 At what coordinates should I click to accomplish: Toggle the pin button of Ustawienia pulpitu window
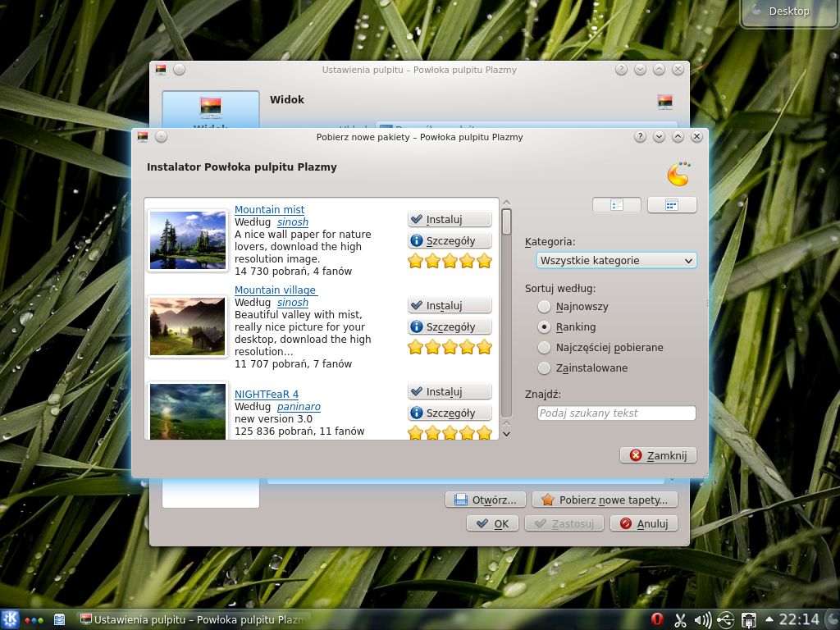[x=180, y=70]
